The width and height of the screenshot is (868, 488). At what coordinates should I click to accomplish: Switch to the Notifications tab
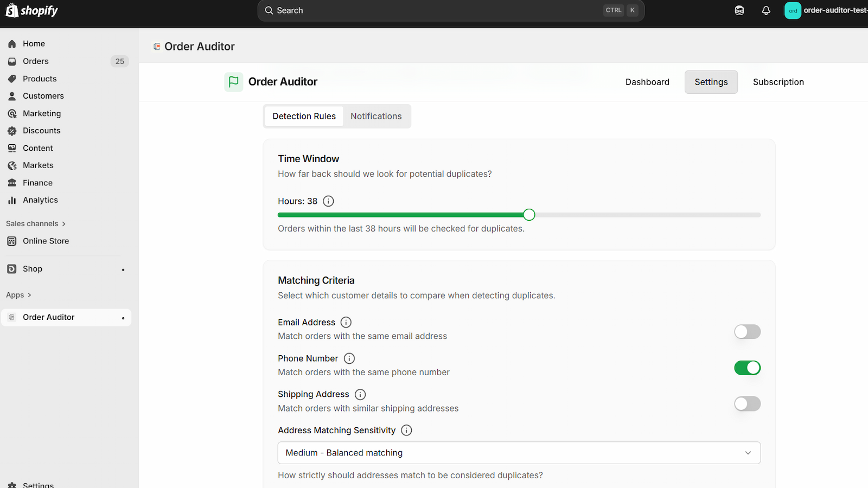(x=376, y=116)
